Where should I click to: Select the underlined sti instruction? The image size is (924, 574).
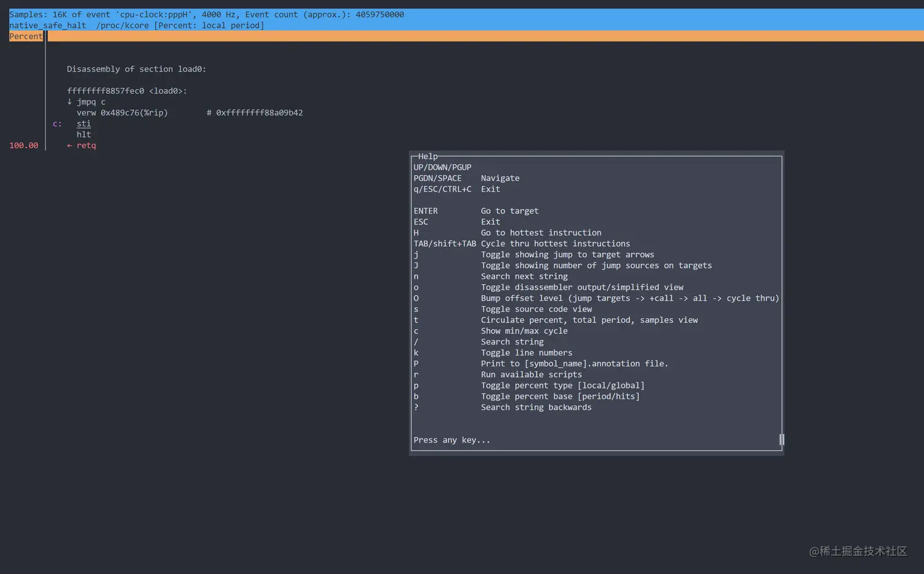coord(84,124)
